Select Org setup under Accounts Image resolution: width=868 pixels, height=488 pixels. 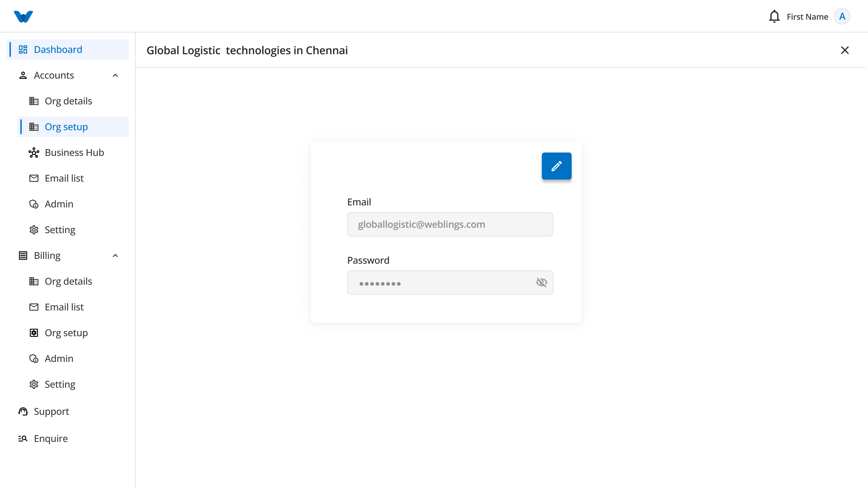tap(73, 127)
